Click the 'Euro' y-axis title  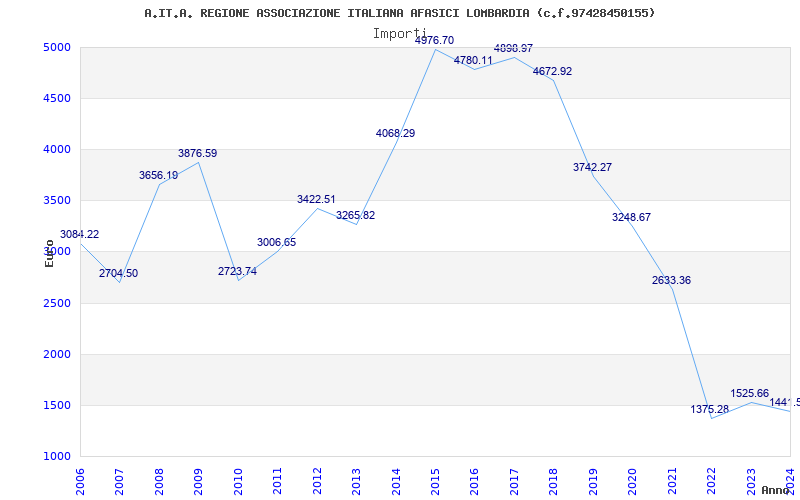[49, 253]
